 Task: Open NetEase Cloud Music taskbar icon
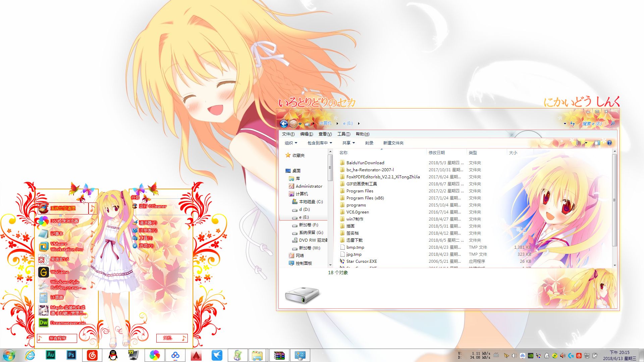92,355
